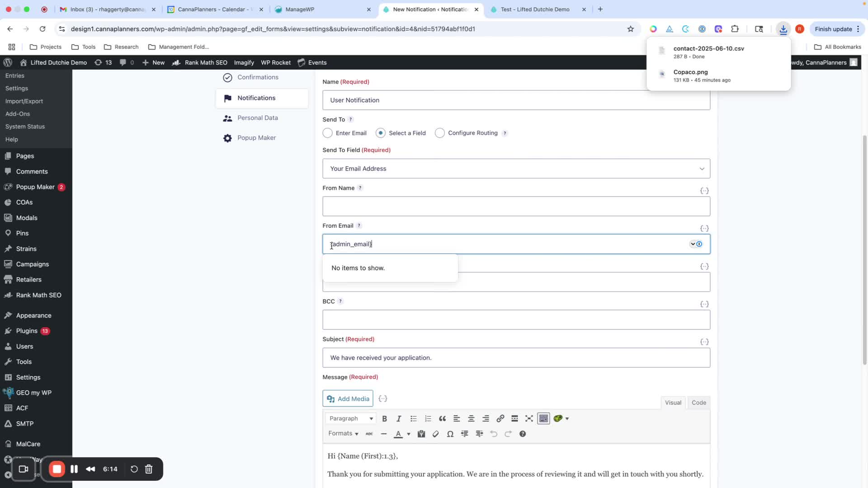Click the Bold formatting icon
The height and width of the screenshot is (488, 868).
[x=384, y=419]
